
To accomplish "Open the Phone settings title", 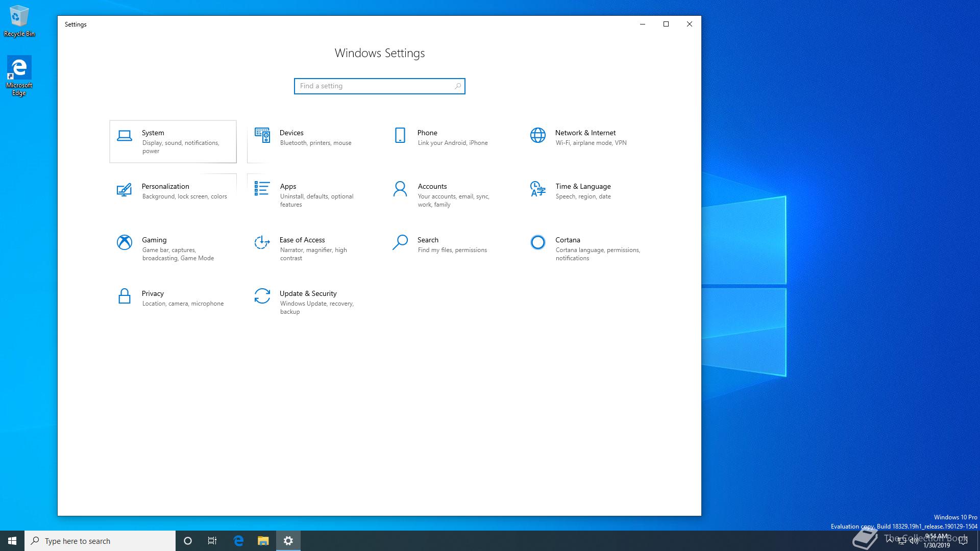I will 427,133.
